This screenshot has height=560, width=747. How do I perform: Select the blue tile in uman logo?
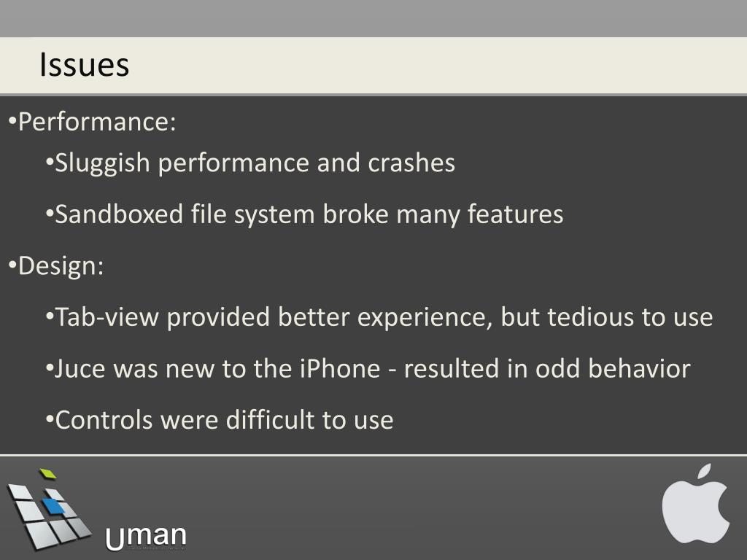point(53,506)
